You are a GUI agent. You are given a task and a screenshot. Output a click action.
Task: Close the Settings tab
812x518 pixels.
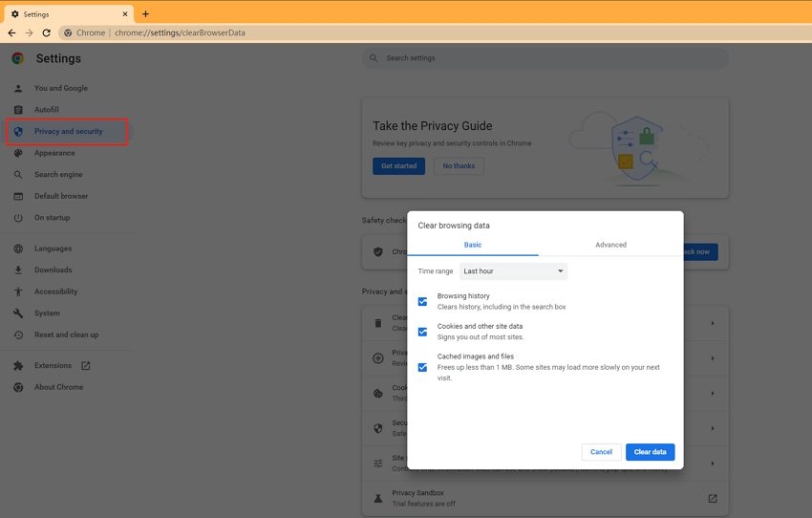tap(125, 14)
